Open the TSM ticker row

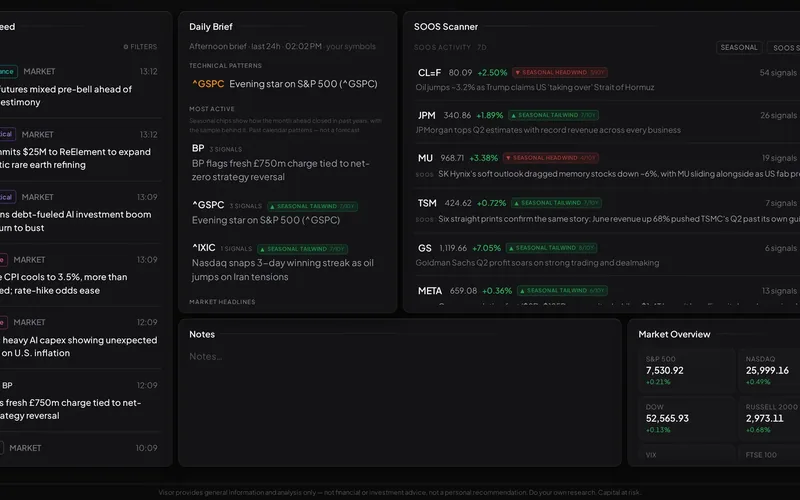tap(427, 203)
